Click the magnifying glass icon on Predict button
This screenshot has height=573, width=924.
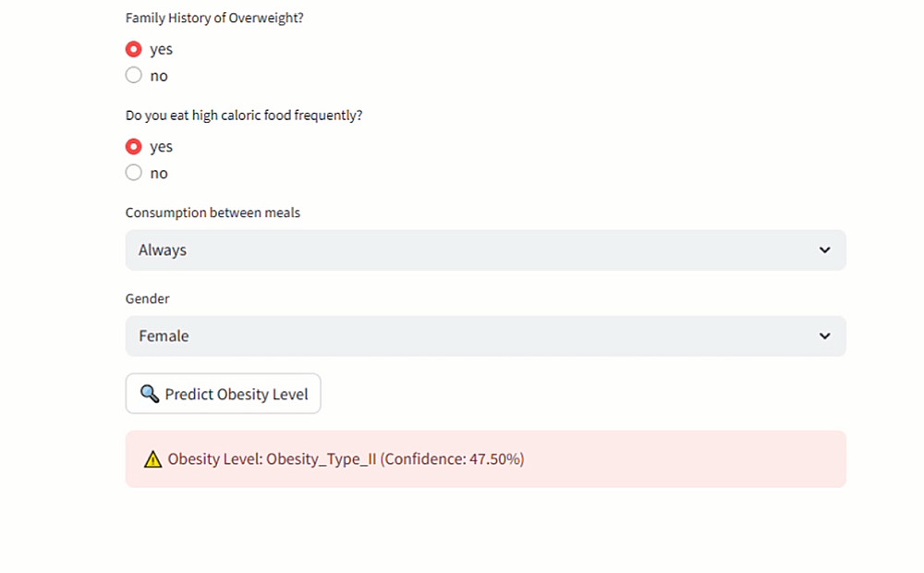[150, 394]
